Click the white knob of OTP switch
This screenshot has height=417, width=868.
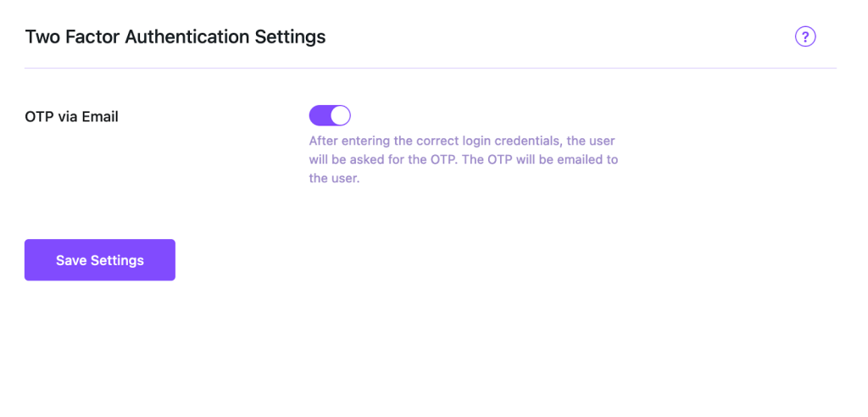click(340, 115)
